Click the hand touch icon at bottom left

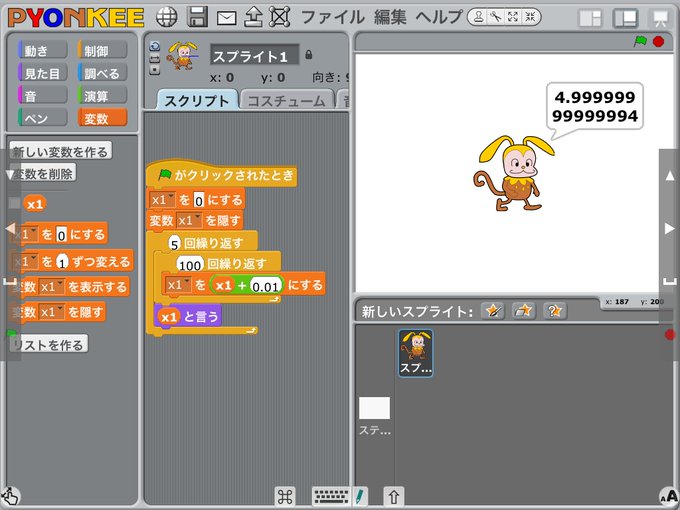10,496
